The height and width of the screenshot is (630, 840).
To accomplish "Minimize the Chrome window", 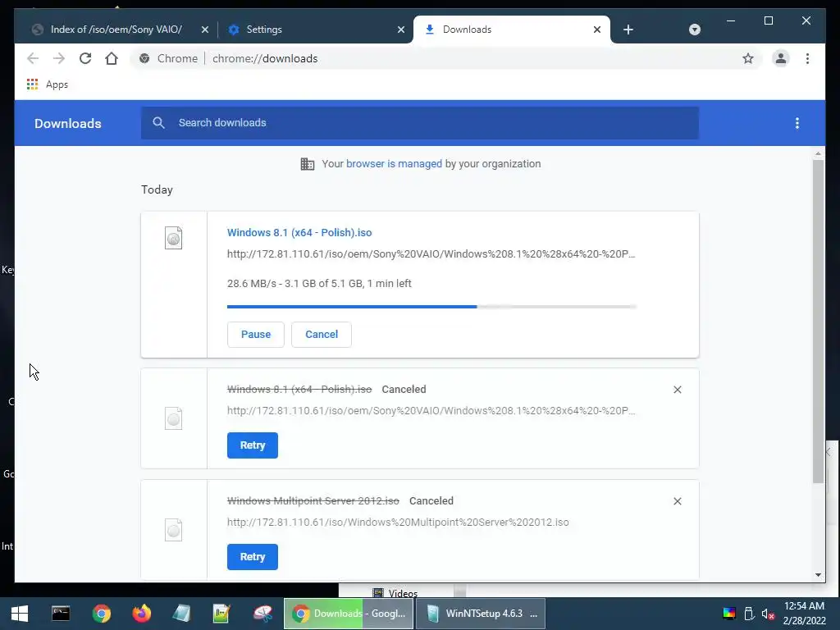I will (x=731, y=21).
